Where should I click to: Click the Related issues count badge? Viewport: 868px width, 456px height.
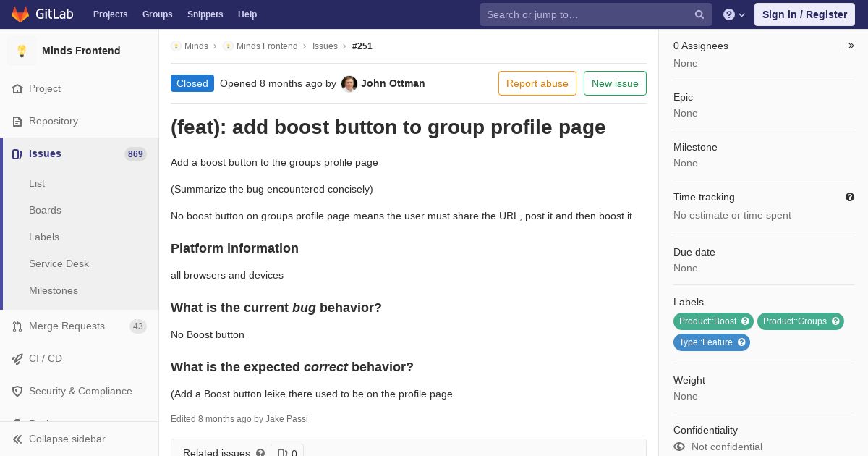point(287,452)
